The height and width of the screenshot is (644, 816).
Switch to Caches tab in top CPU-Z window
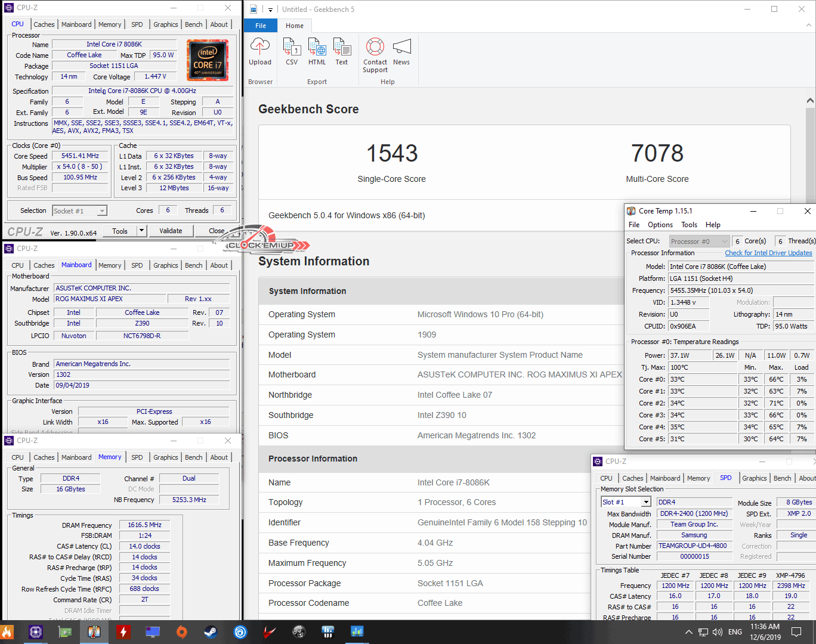[44, 24]
